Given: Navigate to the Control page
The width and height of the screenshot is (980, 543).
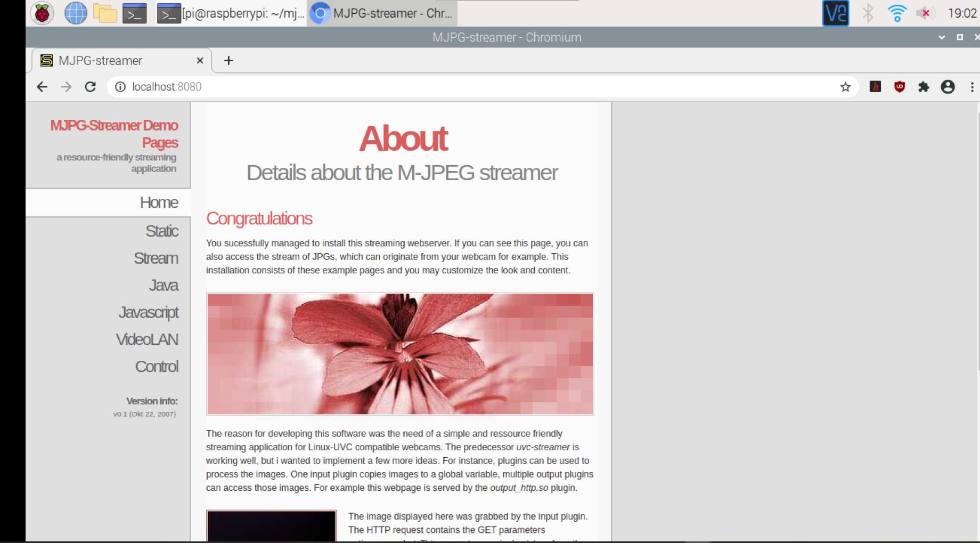Looking at the screenshot, I should point(157,366).
